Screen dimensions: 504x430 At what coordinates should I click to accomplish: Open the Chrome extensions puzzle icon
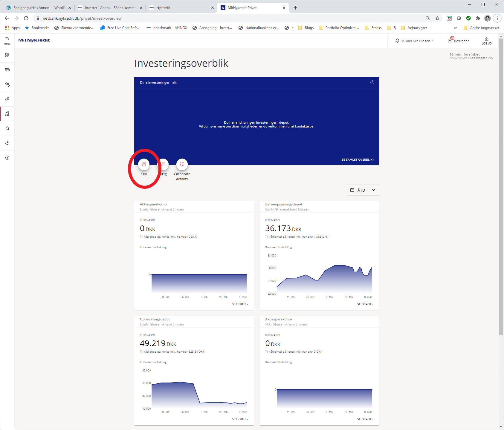coord(478,18)
